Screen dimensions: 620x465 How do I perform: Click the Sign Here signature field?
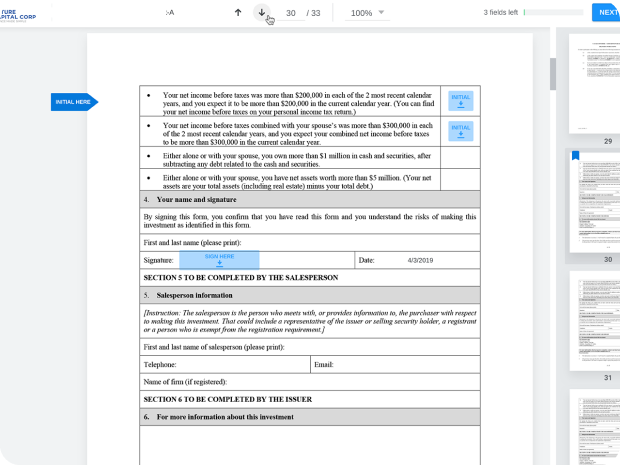tap(219, 260)
